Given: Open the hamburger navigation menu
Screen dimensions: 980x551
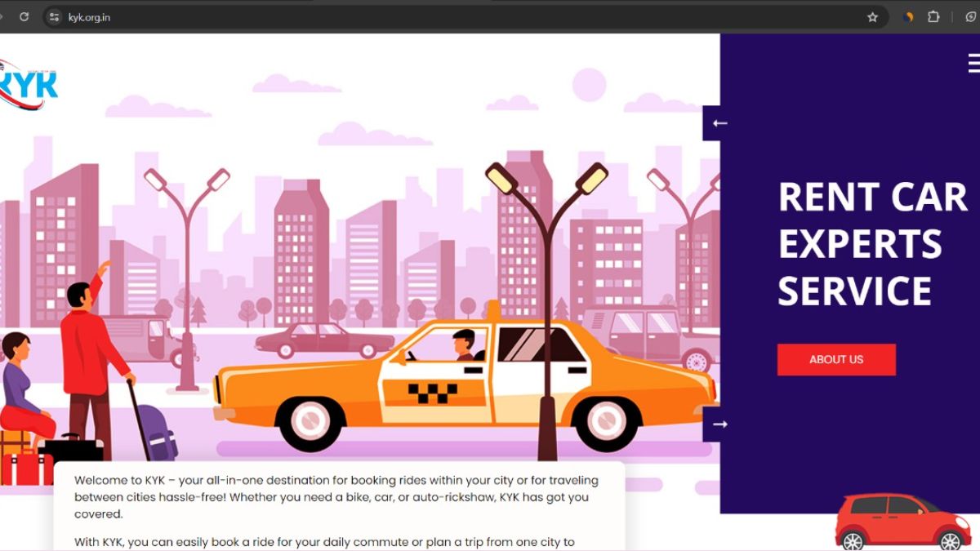Looking at the screenshot, I should 973,63.
